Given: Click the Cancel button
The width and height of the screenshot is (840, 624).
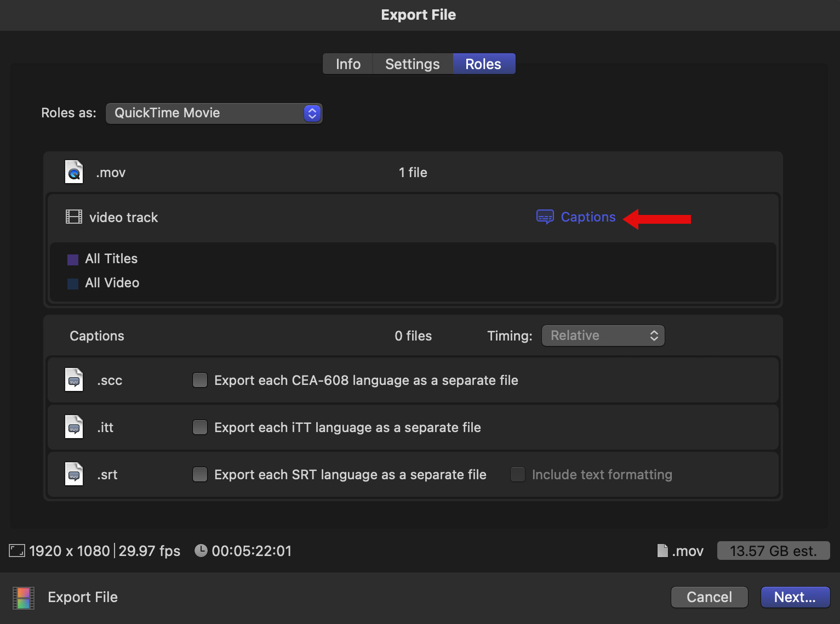Looking at the screenshot, I should click(x=709, y=597).
